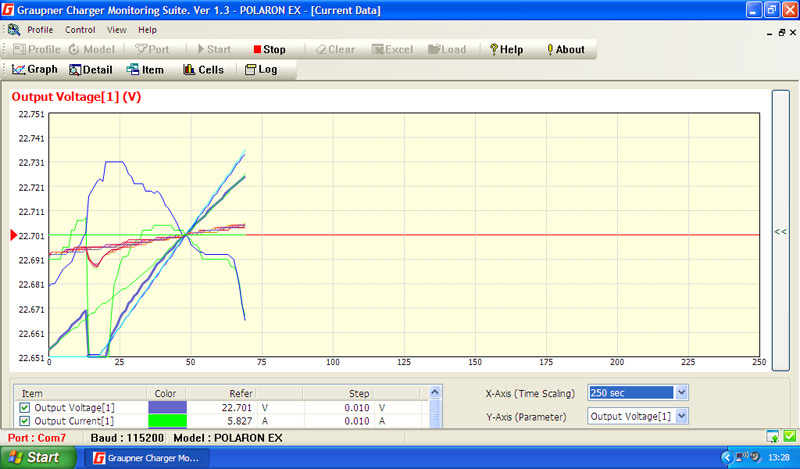Open the Windows Start menu
The width and height of the screenshot is (800, 469).
(x=38, y=457)
